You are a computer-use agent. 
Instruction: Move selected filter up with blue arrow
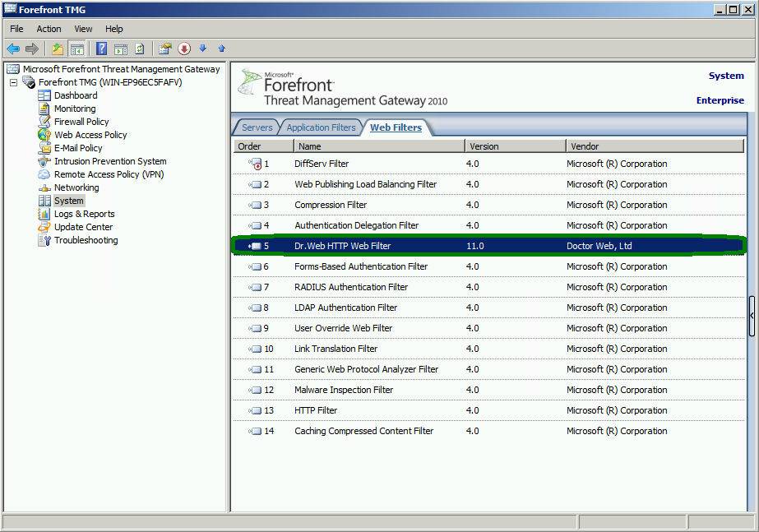click(x=222, y=49)
